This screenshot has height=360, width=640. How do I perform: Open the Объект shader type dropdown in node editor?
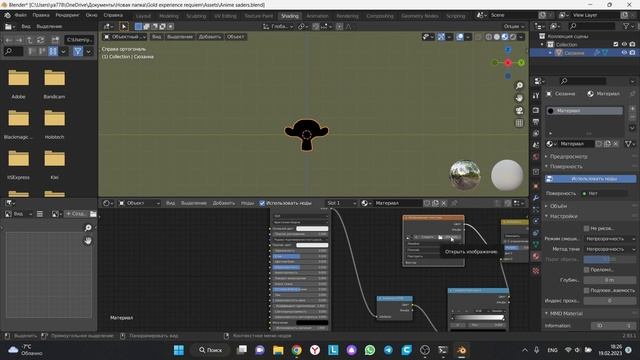click(x=139, y=203)
